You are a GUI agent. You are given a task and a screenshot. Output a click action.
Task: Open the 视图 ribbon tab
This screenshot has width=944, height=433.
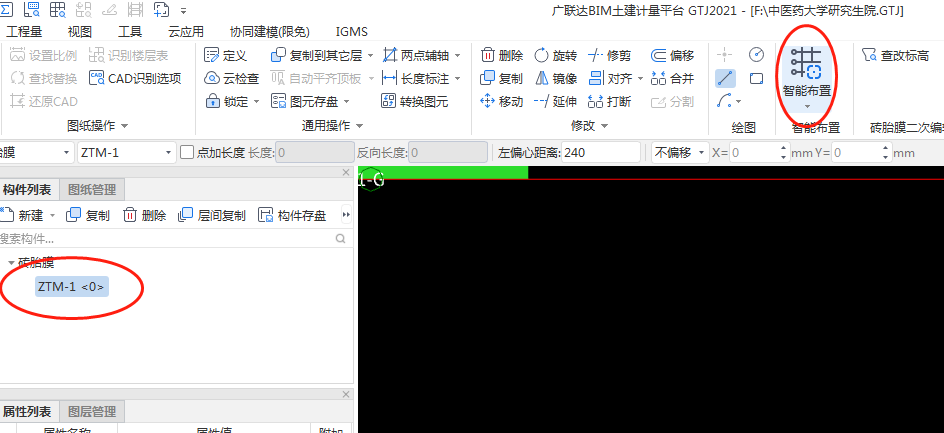pos(79,31)
